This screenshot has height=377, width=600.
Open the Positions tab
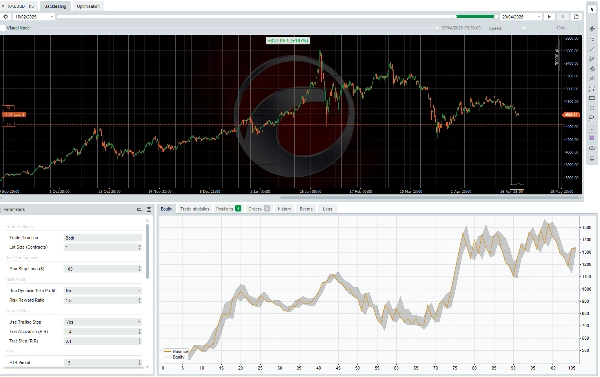228,209
